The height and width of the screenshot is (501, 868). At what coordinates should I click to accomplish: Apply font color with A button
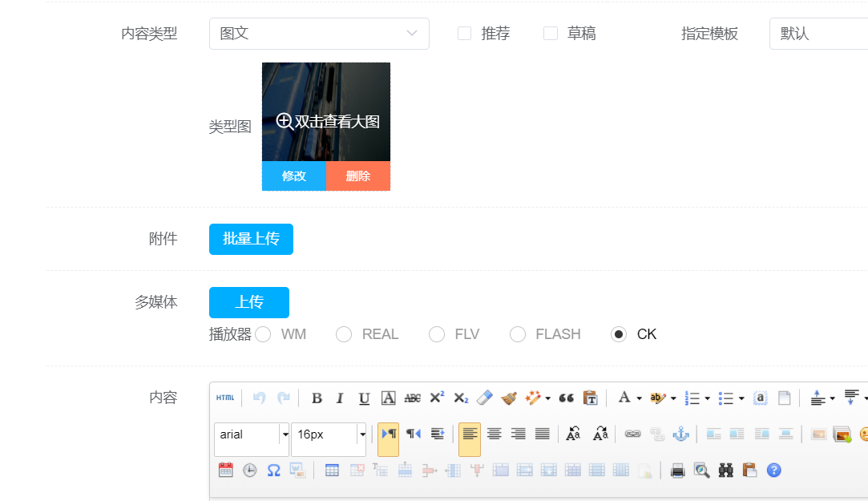click(624, 398)
